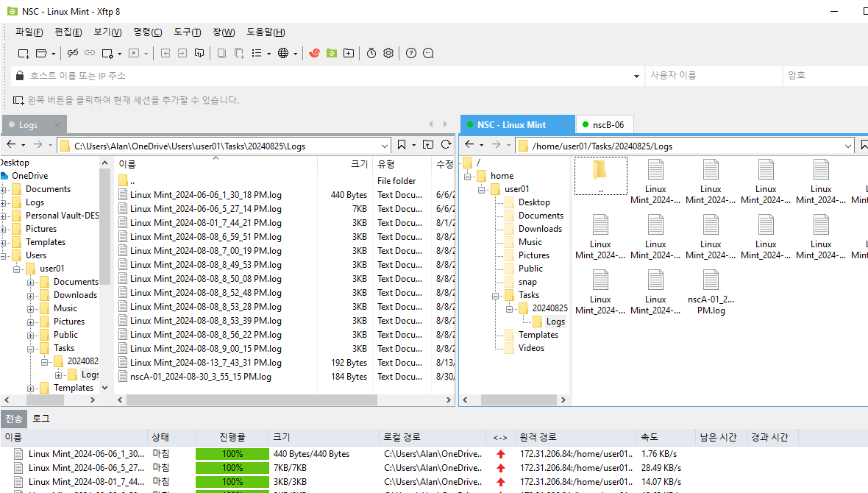Viewport: 868px width, 493px height.
Task: Click the globe encoding toolbar icon
Action: click(x=283, y=53)
